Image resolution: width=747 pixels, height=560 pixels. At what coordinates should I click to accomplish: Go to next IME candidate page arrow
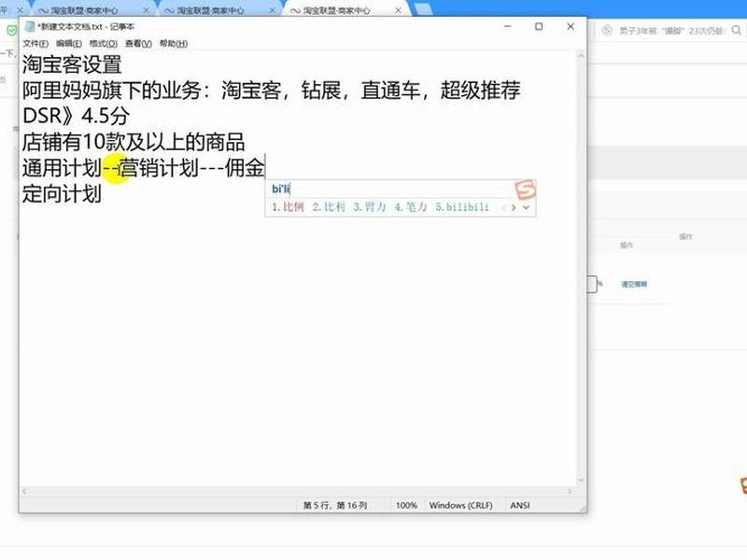(513, 207)
